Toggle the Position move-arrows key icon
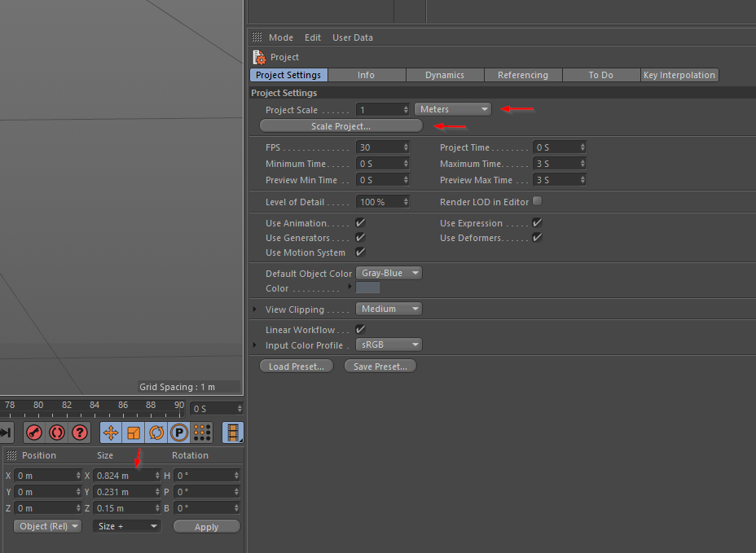 click(111, 432)
